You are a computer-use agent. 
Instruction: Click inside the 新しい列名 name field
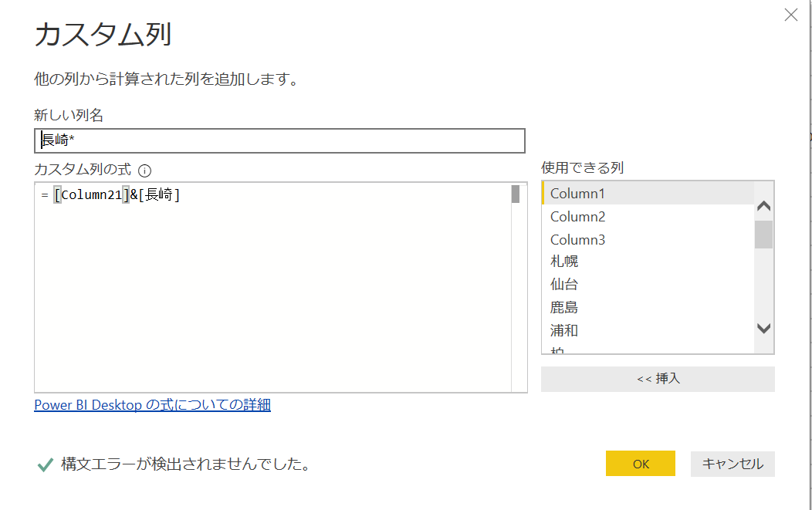click(x=278, y=140)
